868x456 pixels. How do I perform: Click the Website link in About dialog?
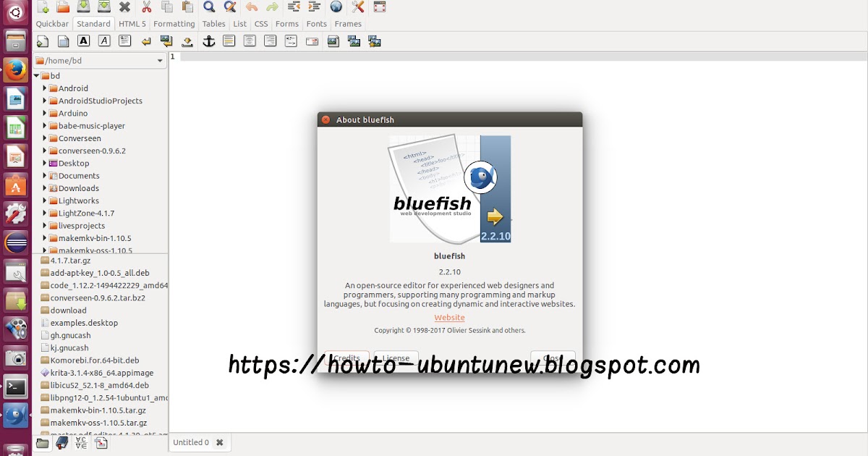(x=449, y=317)
